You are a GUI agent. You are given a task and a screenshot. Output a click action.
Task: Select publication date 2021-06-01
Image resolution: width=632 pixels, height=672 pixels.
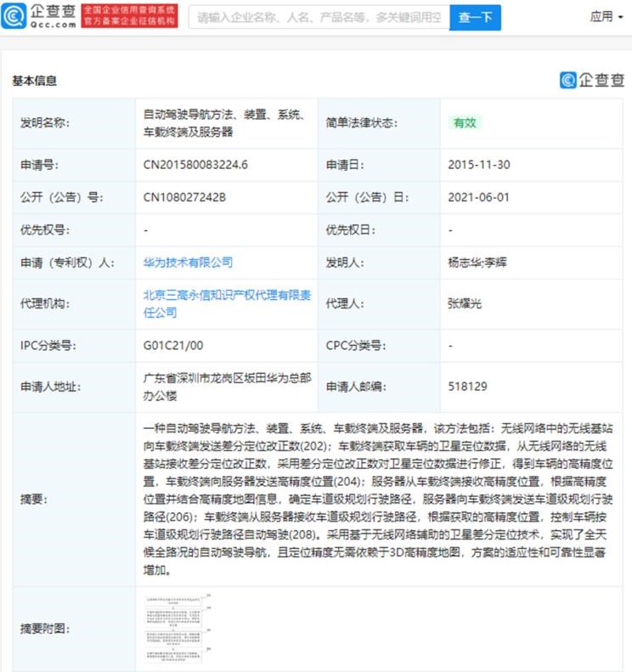[x=478, y=197]
